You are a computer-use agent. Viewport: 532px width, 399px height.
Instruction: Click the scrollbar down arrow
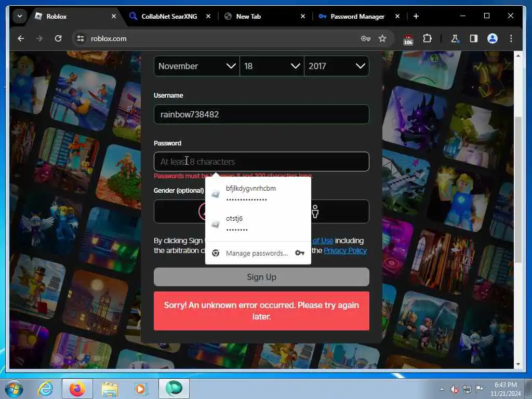(518, 364)
